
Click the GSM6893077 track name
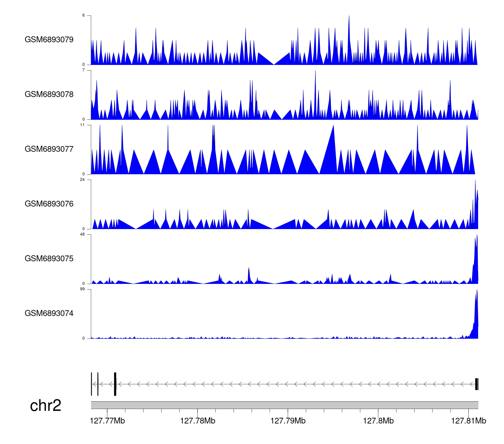[49, 149]
